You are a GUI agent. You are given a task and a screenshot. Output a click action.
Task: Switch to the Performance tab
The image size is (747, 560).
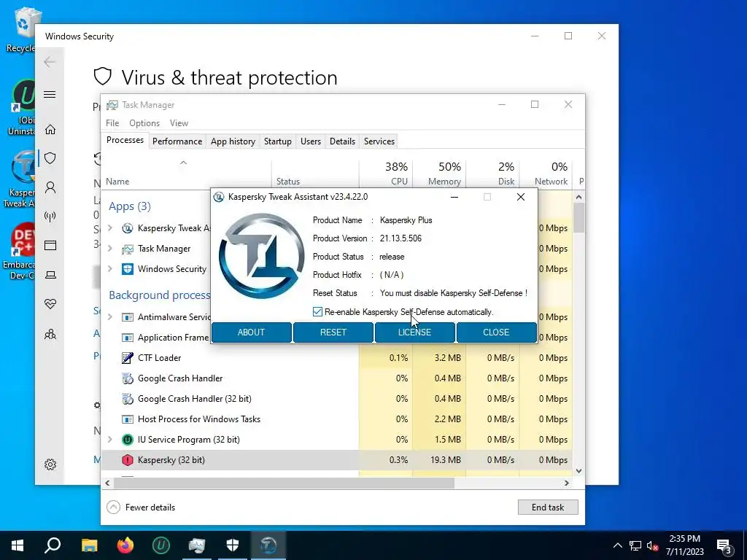177,141
